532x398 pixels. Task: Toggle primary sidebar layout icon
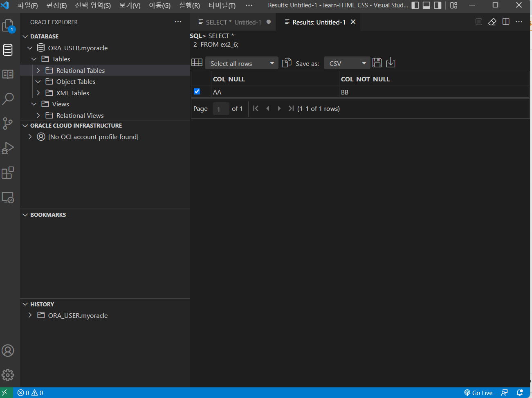pyautogui.click(x=415, y=5)
